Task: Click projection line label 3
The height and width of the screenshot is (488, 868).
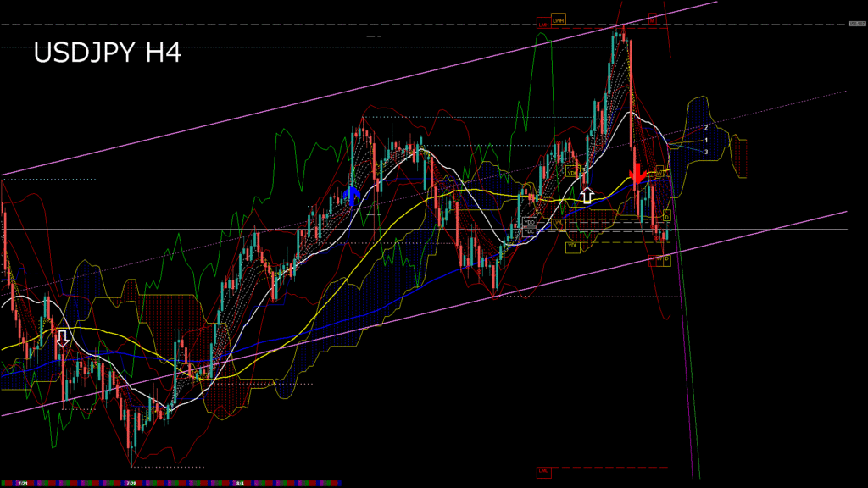Action: (706, 152)
